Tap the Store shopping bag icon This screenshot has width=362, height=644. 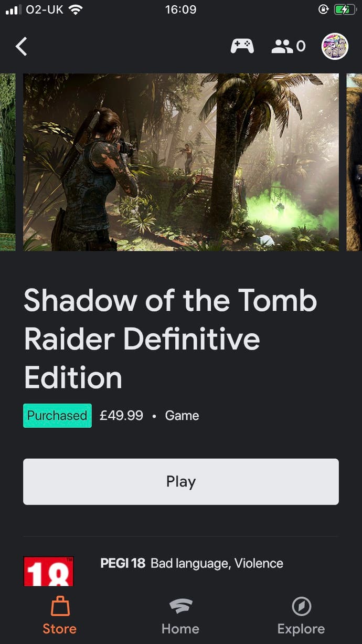coord(60,607)
